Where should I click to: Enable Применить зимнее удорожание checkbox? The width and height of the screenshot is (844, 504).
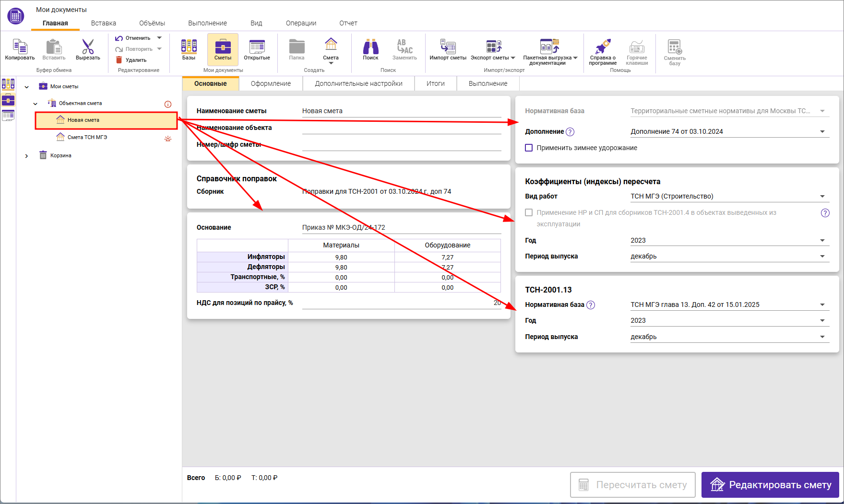529,148
